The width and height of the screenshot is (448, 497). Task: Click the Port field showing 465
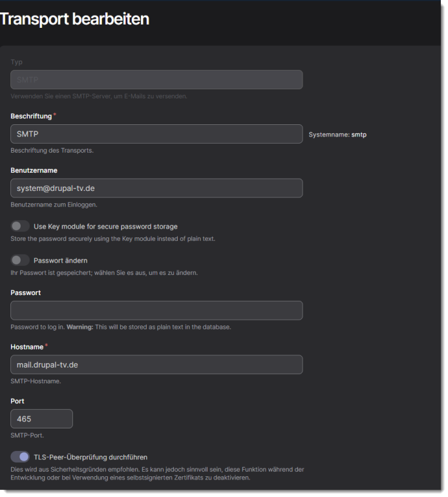[x=41, y=419]
